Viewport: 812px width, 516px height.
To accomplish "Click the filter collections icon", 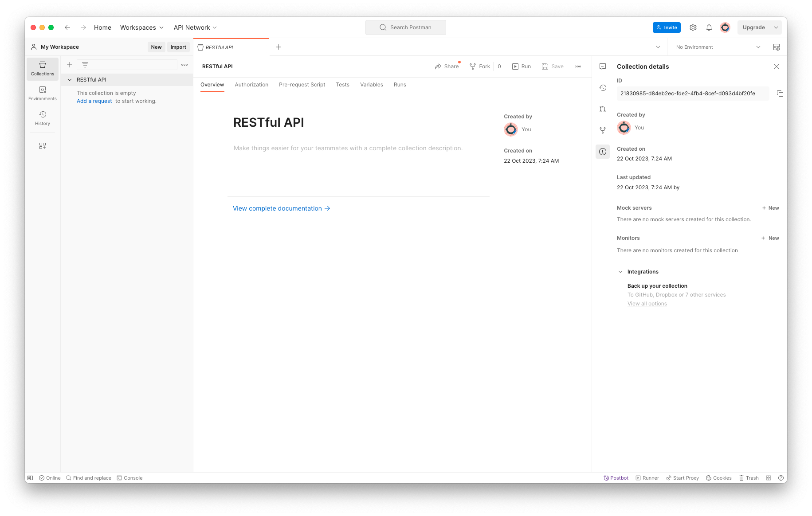I will coord(85,65).
